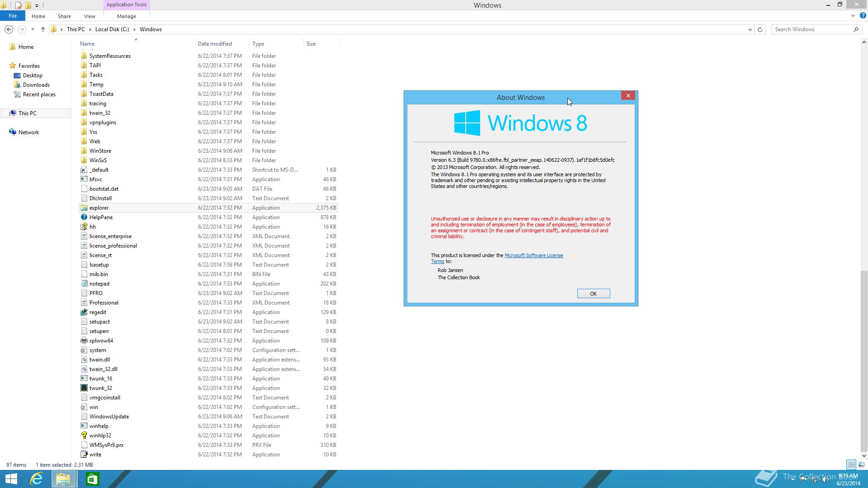
Task: Select the SystemResources folder
Action: pos(208,56)
